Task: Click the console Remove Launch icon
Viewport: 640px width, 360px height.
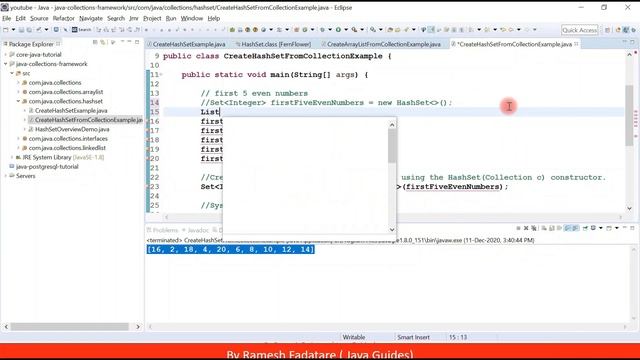Action: point(526,228)
